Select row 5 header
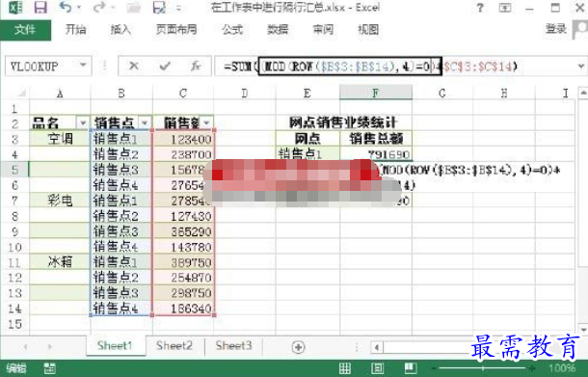 tap(14, 170)
